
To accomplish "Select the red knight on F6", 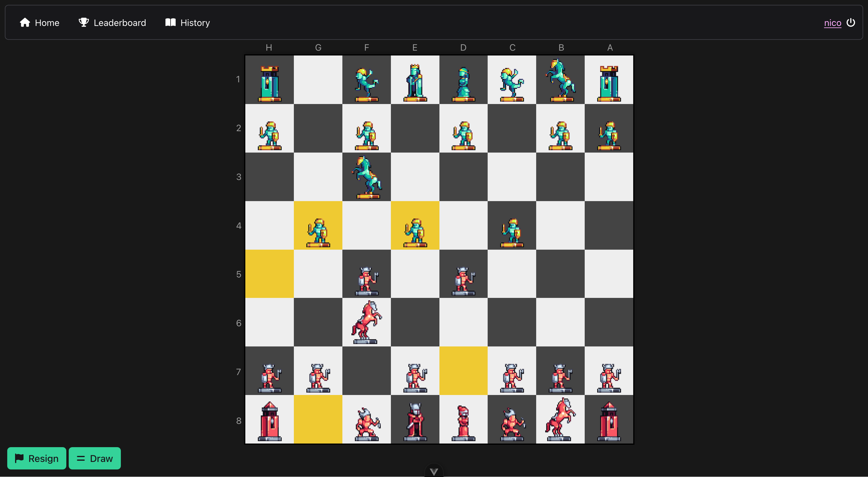I will pos(366,323).
